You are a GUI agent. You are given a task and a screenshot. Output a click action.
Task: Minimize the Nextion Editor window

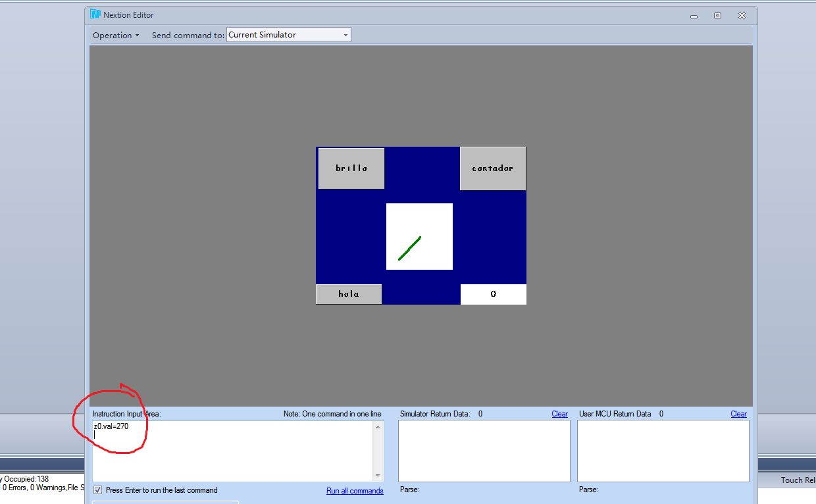(x=694, y=15)
